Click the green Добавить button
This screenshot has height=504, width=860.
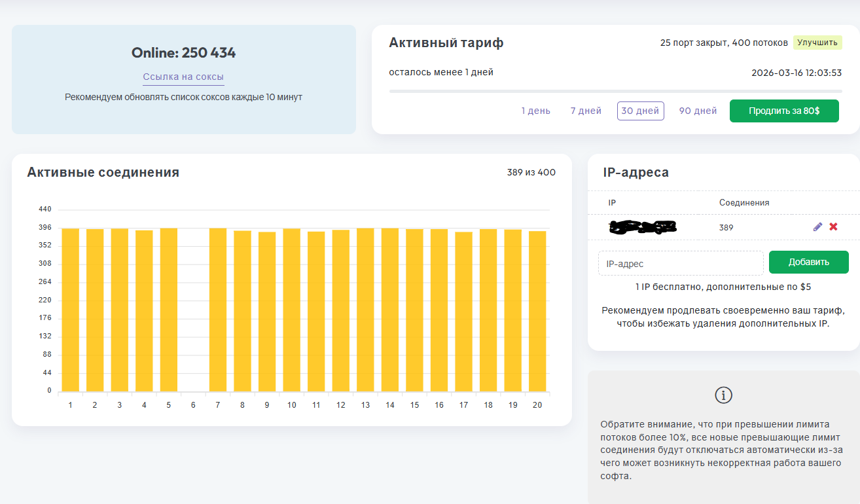pyautogui.click(x=808, y=262)
